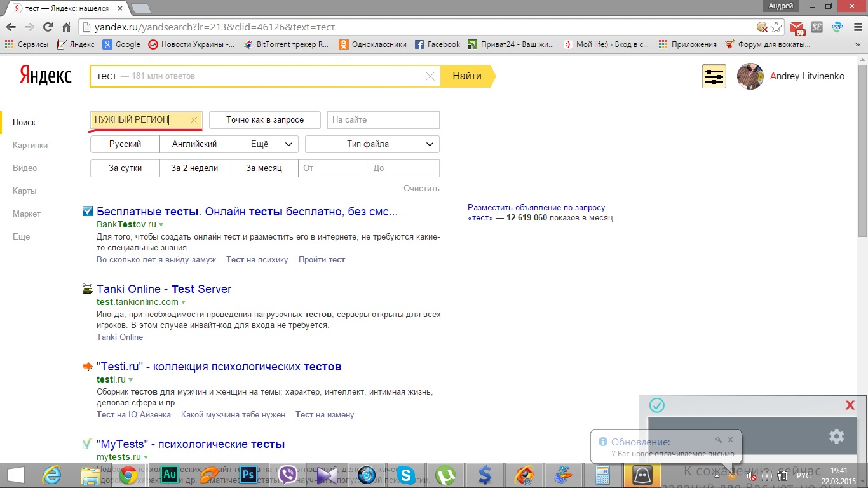
Task: Open the Tanki Online - Test Server result
Action: pyautogui.click(x=164, y=289)
